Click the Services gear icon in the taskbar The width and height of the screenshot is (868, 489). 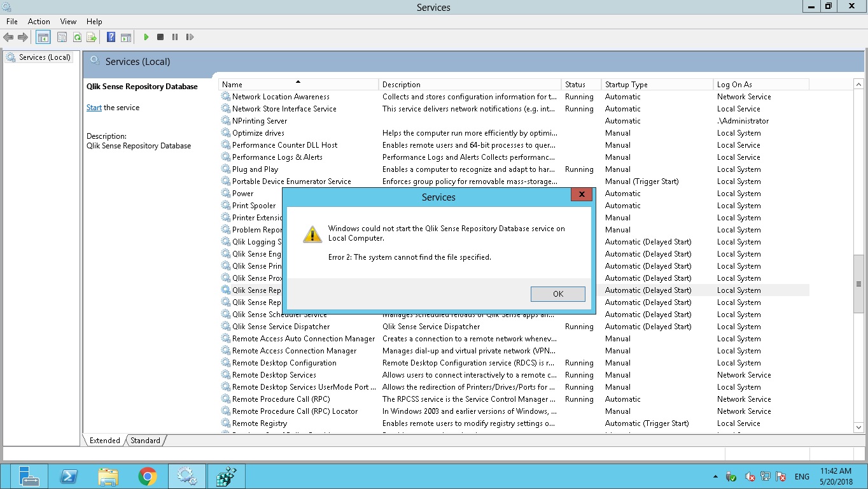[x=187, y=476]
